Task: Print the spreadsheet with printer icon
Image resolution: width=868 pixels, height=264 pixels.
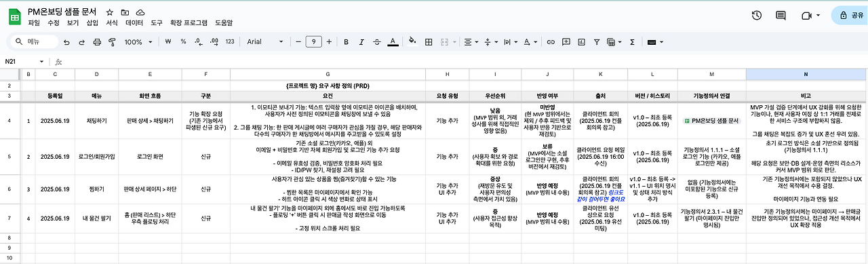Action: click(96, 42)
